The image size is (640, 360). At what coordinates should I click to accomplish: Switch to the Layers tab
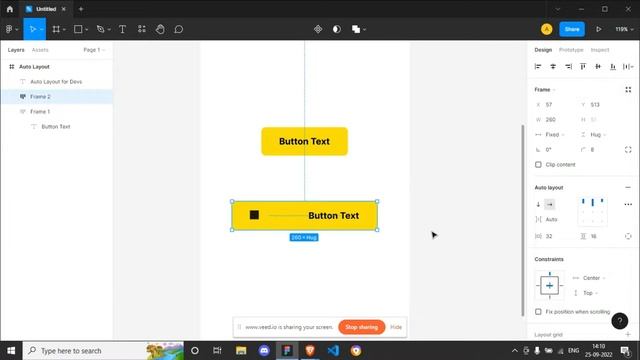click(x=16, y=50)
